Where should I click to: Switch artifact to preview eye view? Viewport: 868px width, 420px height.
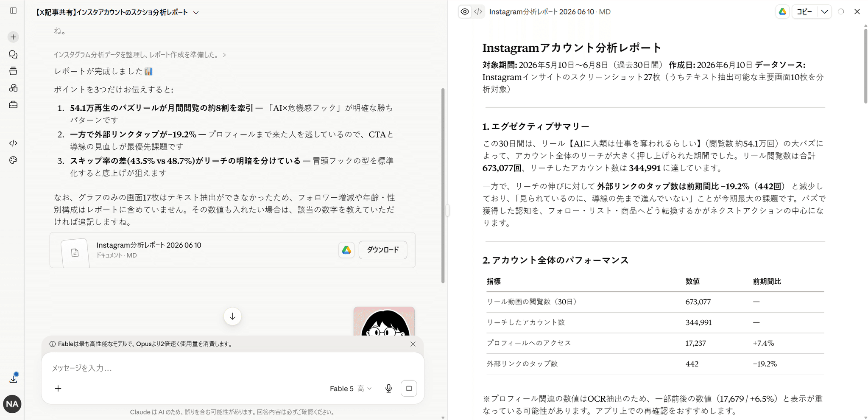pyautogui.click(x=465, y=12)
